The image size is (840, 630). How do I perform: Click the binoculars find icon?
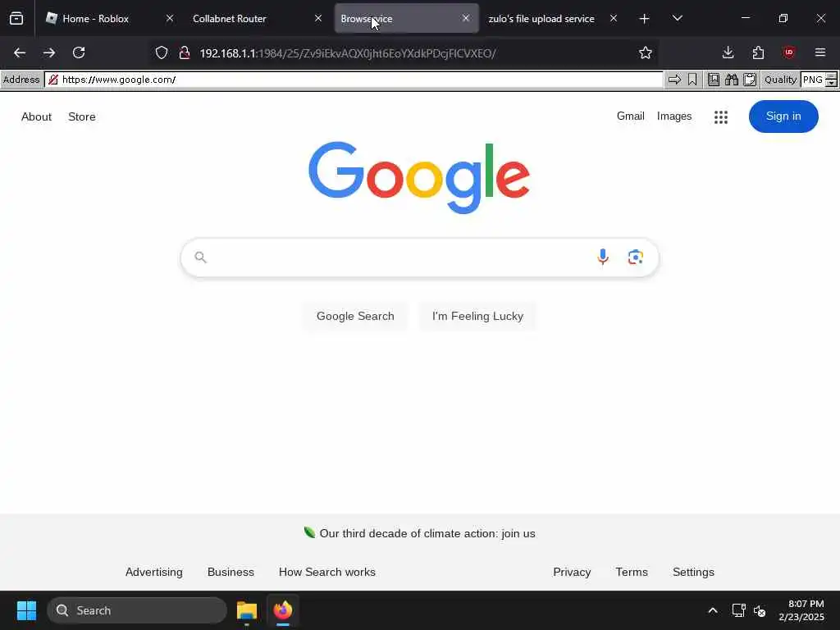point(731,80)
